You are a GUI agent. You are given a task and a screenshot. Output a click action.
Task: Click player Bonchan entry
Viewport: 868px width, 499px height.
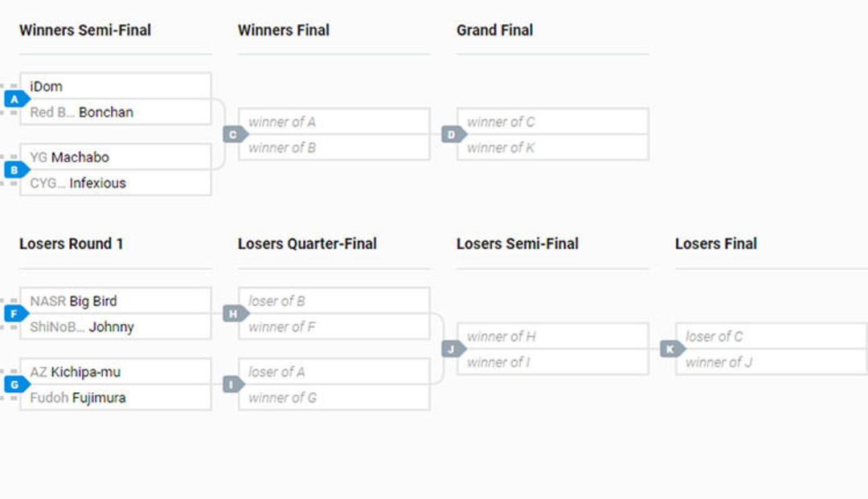click(x=116, y=112)
